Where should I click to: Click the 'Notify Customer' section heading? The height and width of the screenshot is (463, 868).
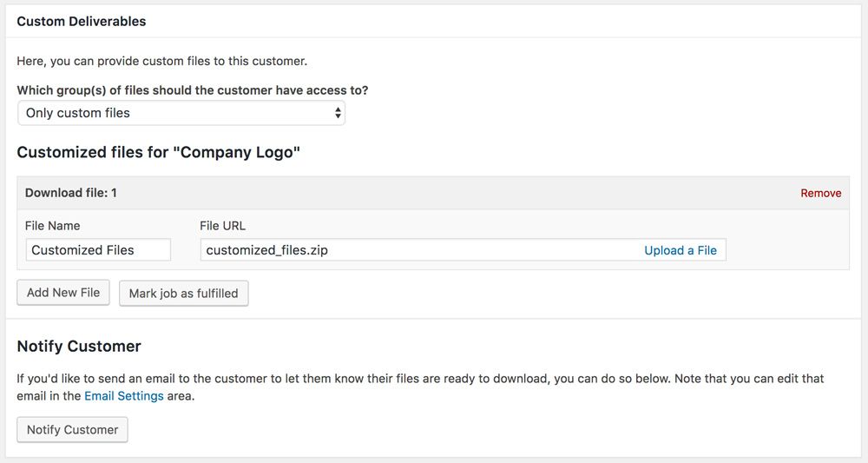78,346
